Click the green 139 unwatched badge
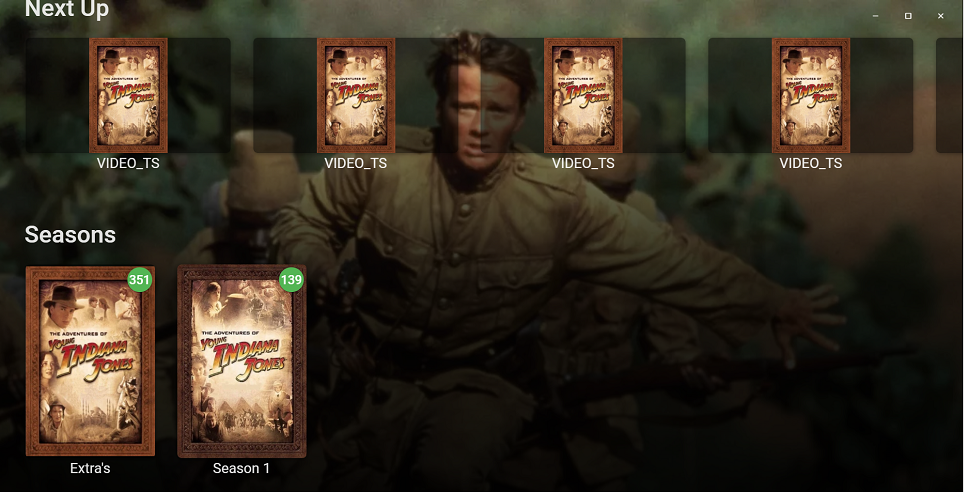The image size is (965, 492). coord(291,280)
